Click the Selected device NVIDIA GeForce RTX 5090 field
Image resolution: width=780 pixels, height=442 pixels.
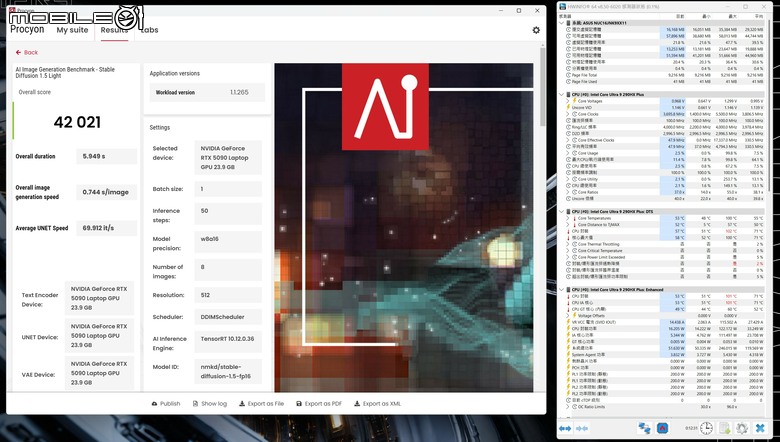click(x=228, y=158)
